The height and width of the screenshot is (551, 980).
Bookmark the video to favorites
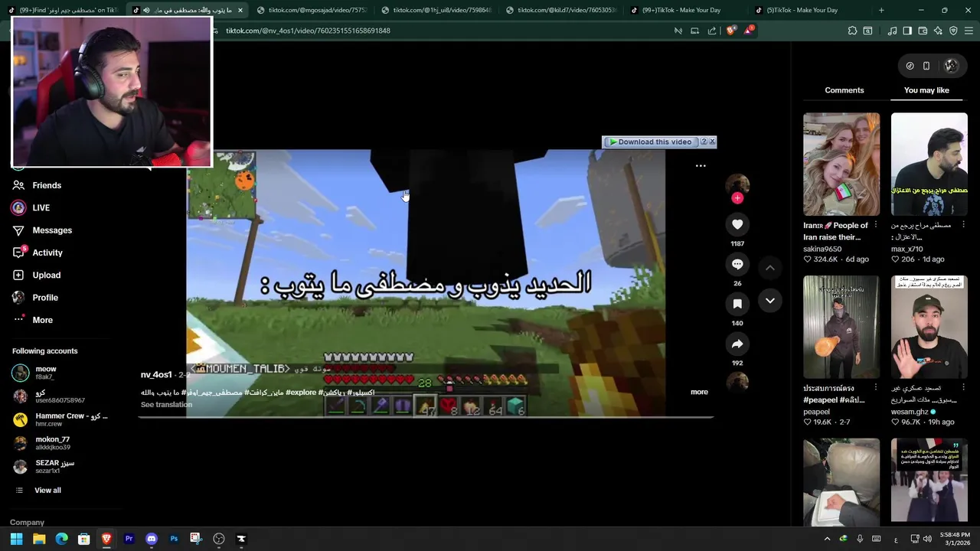click(x=737, y=304)
